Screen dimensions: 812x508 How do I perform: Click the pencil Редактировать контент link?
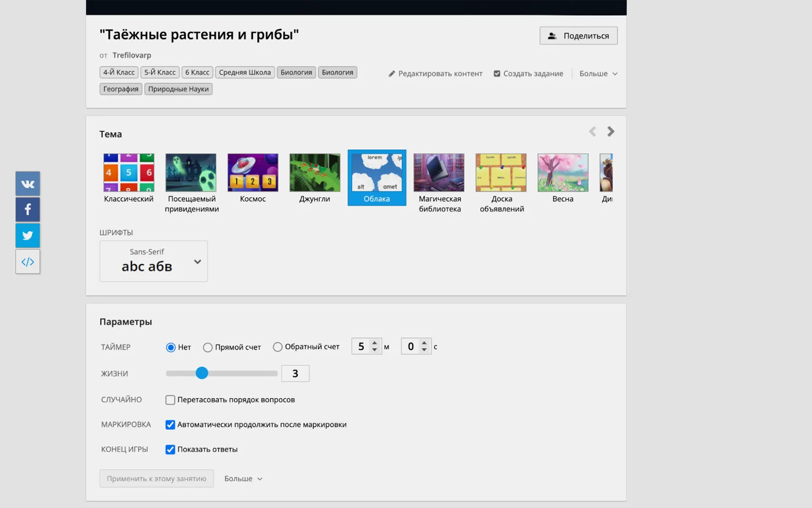pyautogui.click(x=436, y=74)
